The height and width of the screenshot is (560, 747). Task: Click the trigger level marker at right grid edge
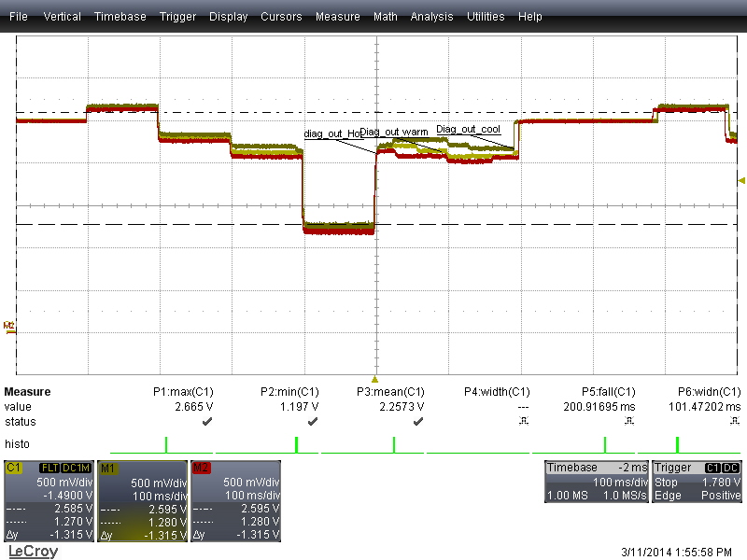coord(741,180)
